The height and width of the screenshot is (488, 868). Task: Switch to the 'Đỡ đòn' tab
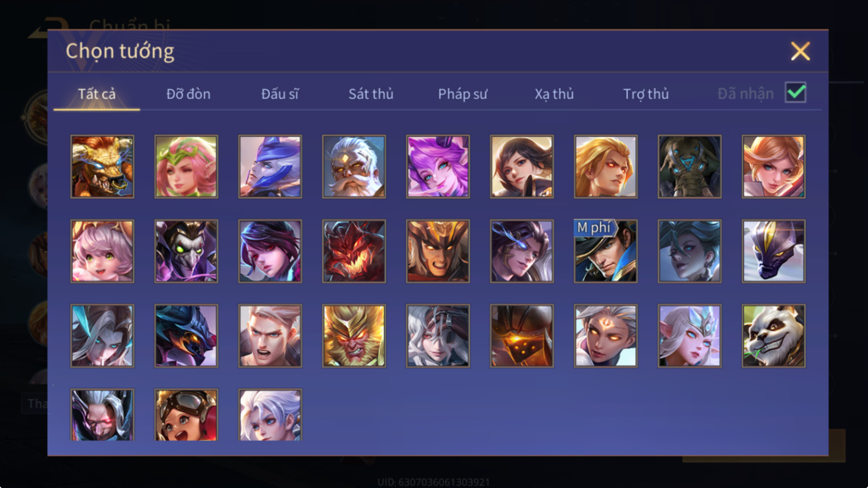pos(188,94)
